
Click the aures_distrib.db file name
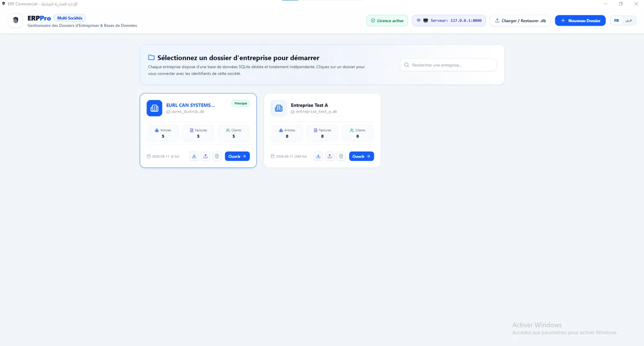tap(188, 112)
